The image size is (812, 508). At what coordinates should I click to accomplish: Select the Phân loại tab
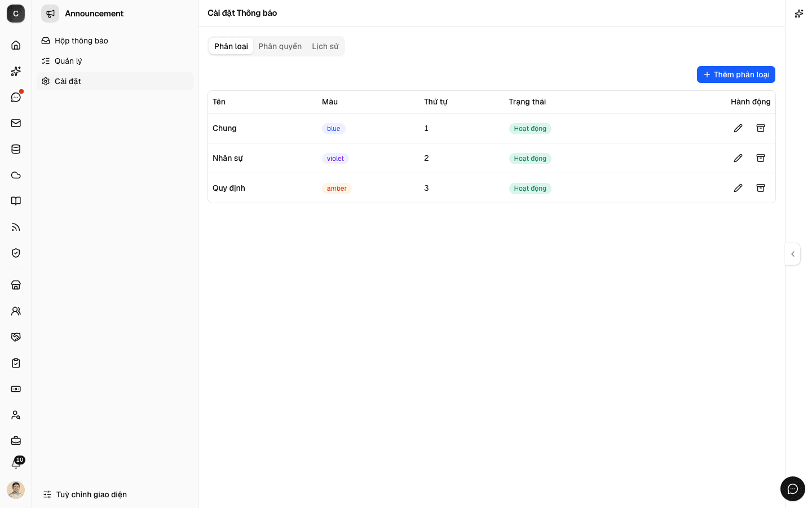tap(231, 46)
